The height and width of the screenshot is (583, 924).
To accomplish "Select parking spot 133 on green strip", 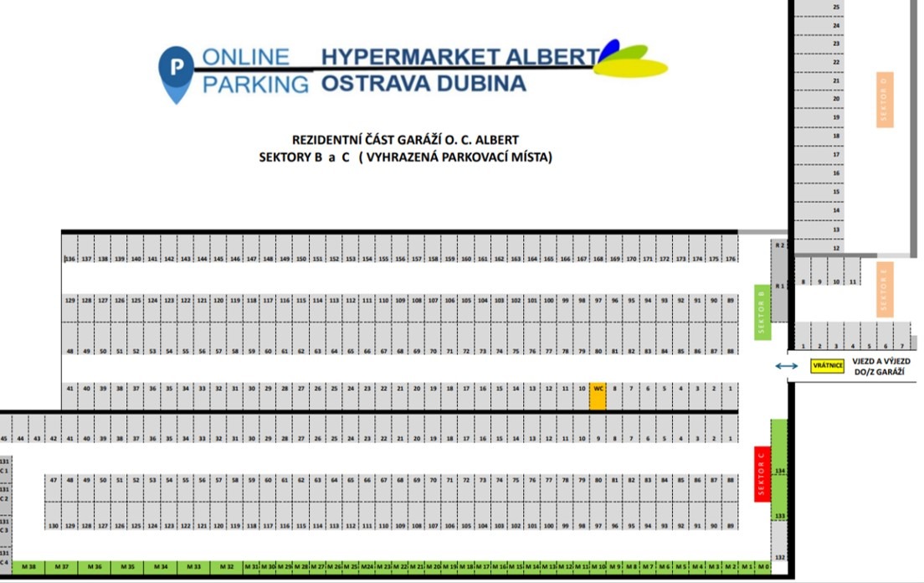I will point(780,498).
